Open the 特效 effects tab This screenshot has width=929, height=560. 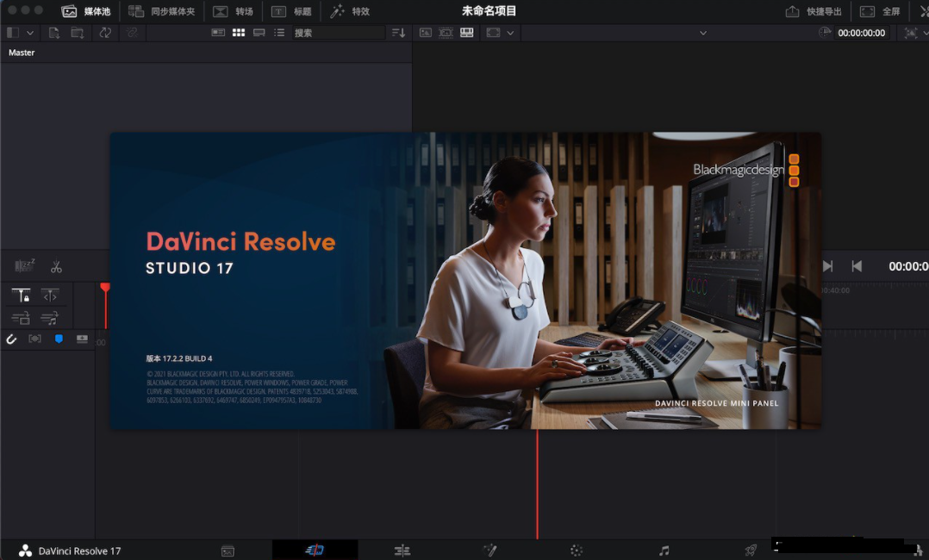click(x=350, y=11)
